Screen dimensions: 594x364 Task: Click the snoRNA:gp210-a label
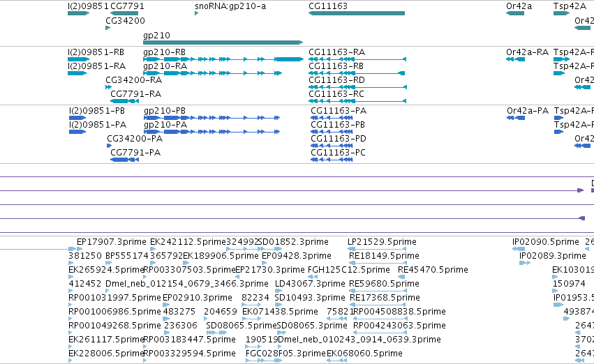coord(230,6)
